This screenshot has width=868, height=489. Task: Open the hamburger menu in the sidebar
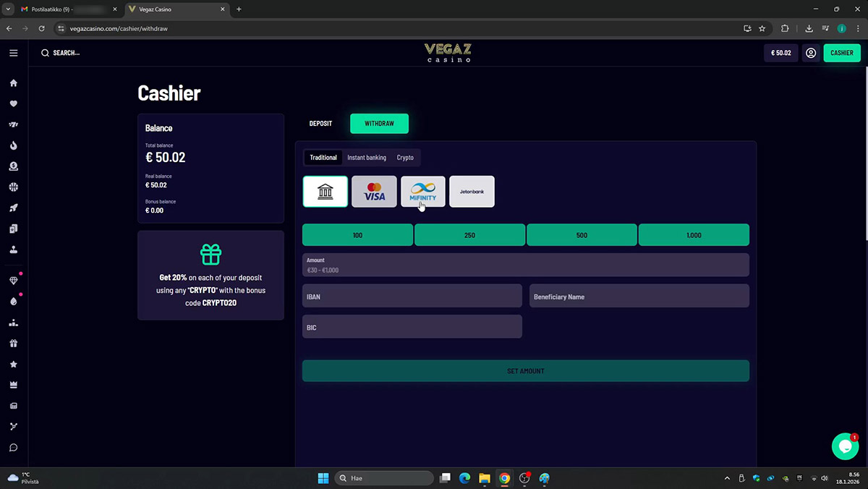13,53
